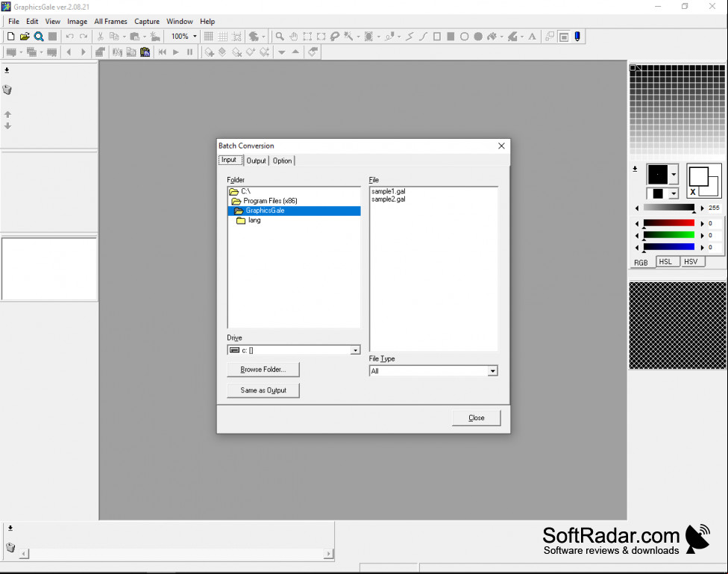Select the lang folder in Folder tree
This screenshot has height=574, width=728.
pos(254,220)
